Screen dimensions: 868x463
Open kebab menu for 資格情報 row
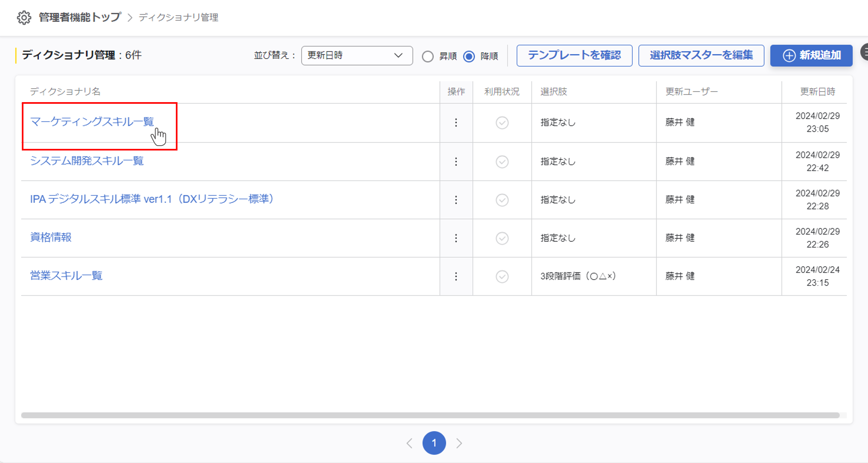(456, 238)
